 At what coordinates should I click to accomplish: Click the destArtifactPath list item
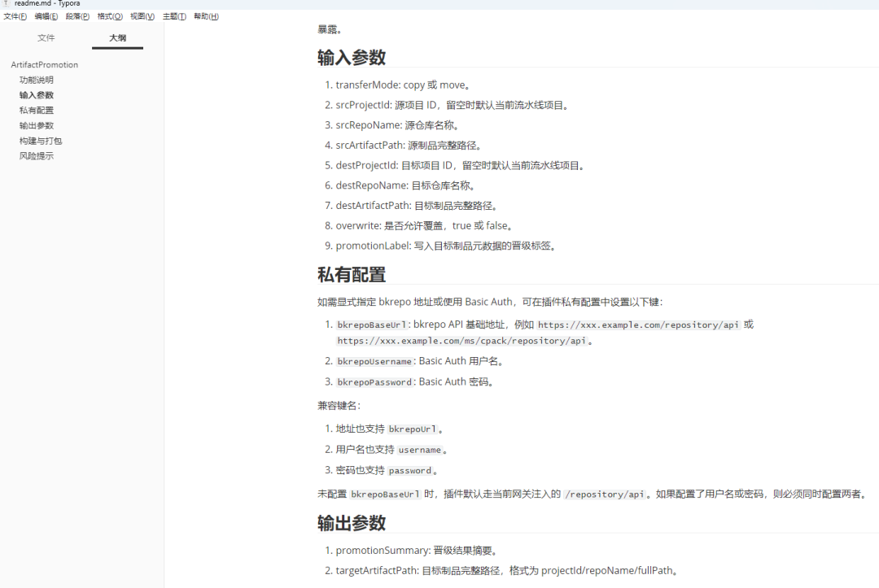tap(417, 206)
